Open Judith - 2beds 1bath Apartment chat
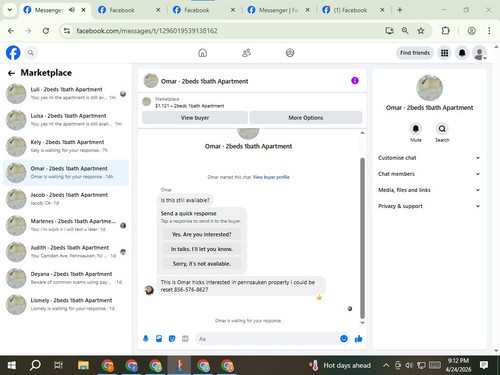Image resolution: width=500 pixels, height=375 pixels. tap(66, 252)
